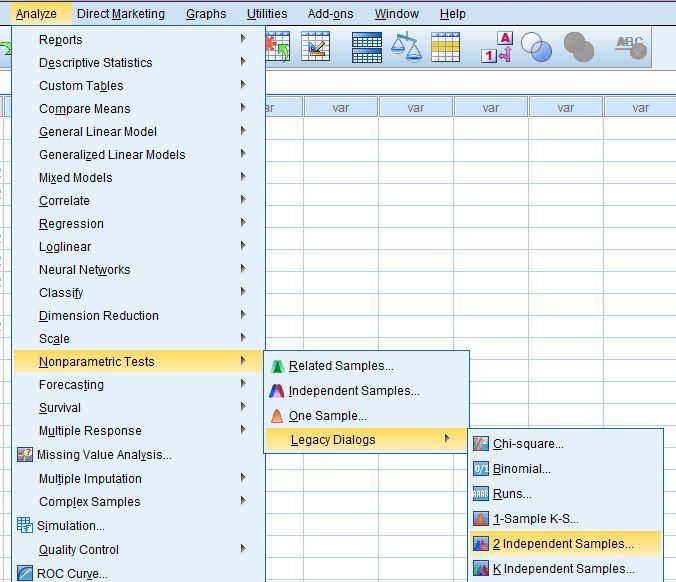The image size is (676, 582).
Task: Click the One Sample orange icon
Action: click(277, 416)
